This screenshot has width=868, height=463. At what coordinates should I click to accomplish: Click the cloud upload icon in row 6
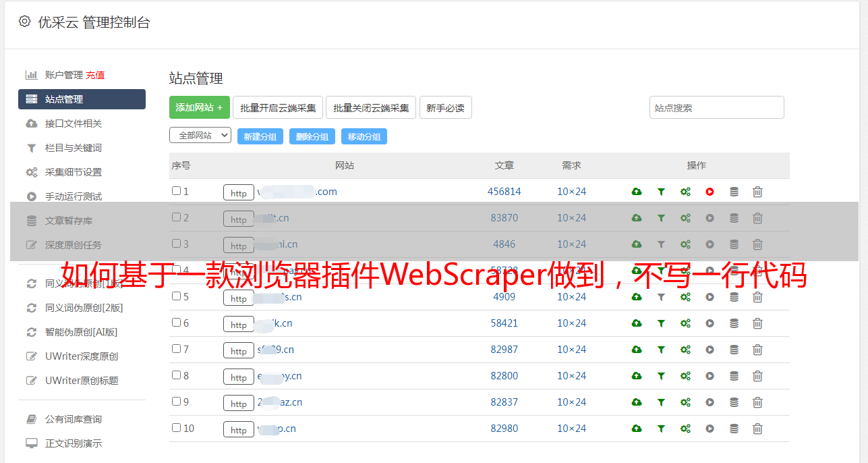[637, 323]
